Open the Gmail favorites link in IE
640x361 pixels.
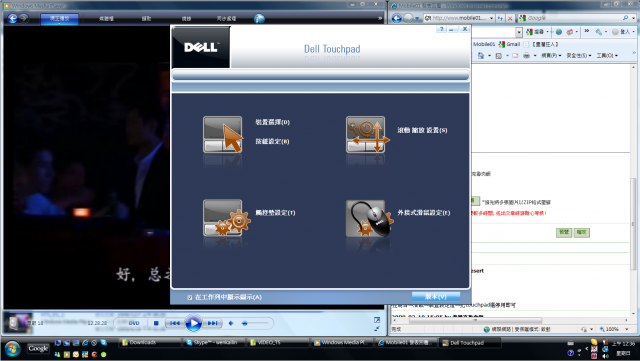509,44
